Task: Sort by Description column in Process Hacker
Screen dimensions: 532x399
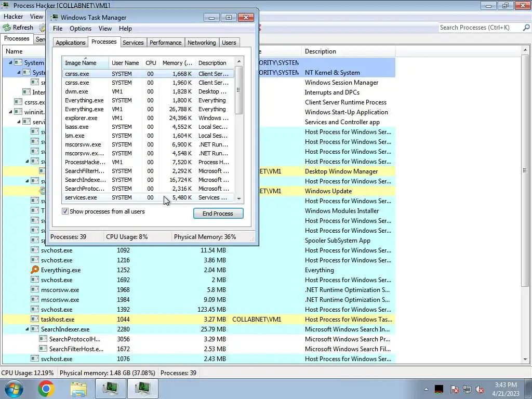Action: [x=348, y=51]
